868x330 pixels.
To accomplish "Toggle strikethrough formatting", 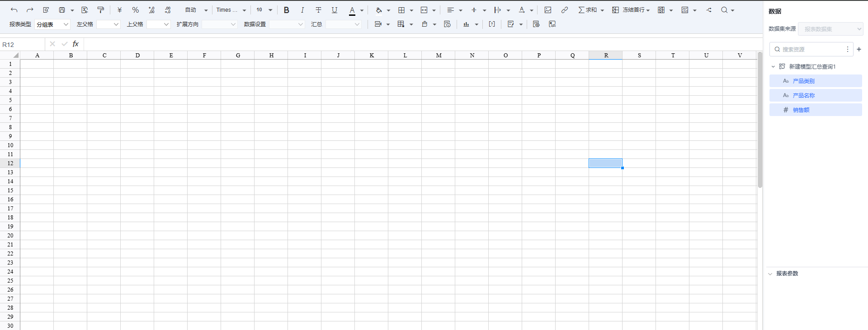I will [x=318, y=10].
